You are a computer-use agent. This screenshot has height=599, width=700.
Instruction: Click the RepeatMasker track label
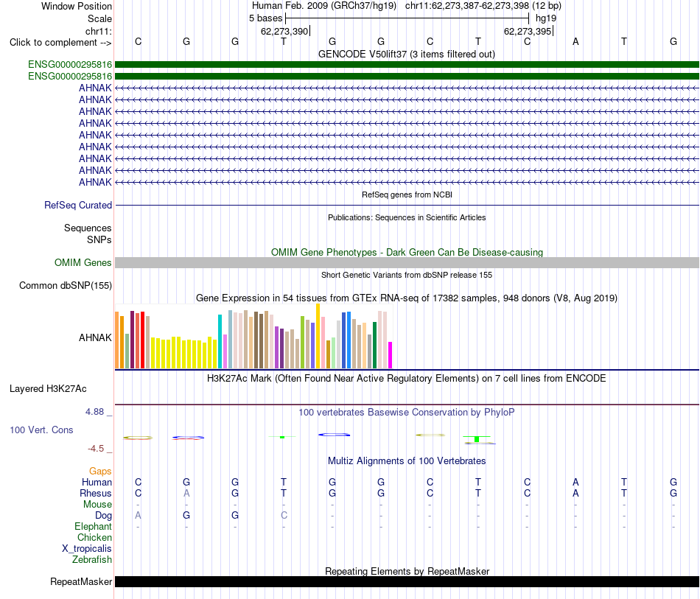[81, 582]
